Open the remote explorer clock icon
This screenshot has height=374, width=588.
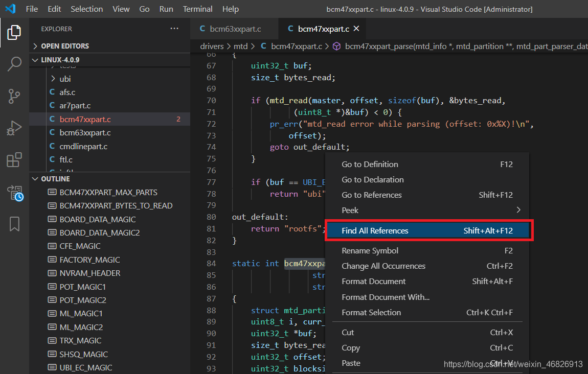15,193
